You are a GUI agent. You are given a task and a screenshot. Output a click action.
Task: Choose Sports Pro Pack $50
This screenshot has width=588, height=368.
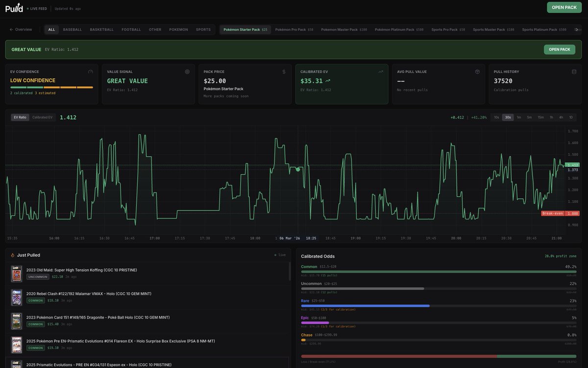(x=448, y=29)
